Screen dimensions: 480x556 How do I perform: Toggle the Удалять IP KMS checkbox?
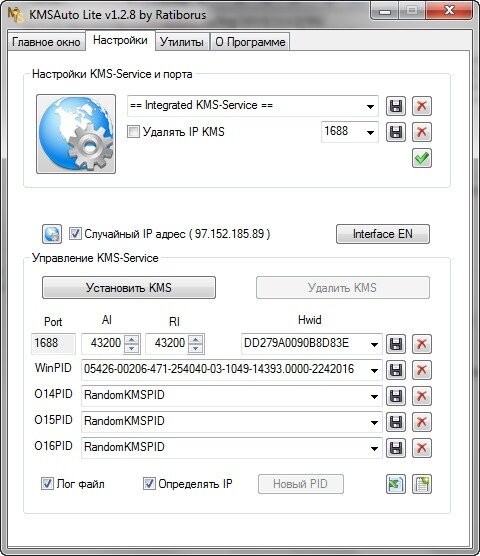point(133,132)
